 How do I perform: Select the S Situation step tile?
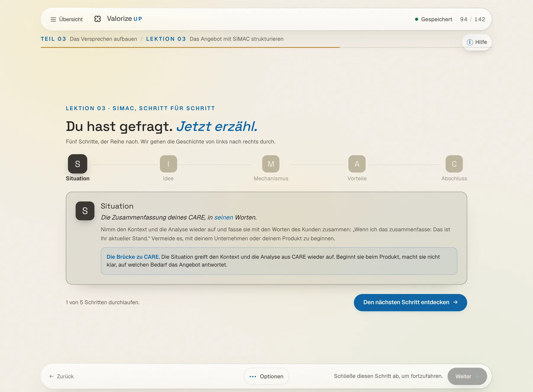point(78,164)
